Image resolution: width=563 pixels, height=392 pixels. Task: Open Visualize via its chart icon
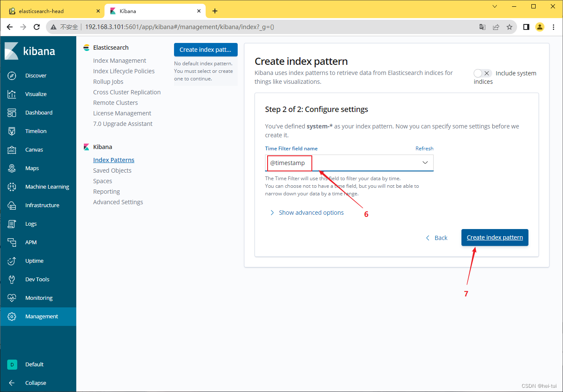(x=12, y=94)
